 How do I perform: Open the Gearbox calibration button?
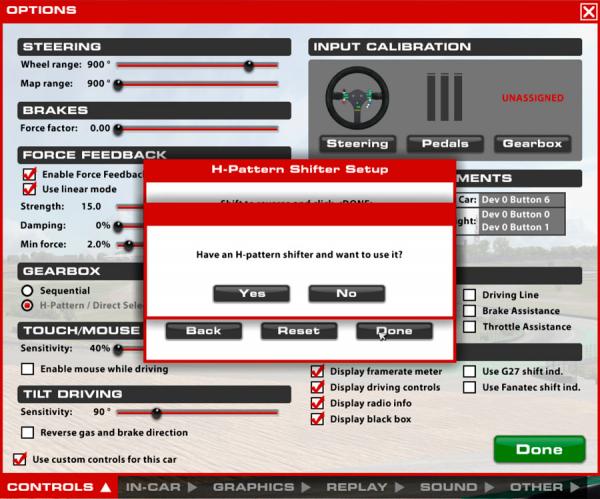point(532,144)
